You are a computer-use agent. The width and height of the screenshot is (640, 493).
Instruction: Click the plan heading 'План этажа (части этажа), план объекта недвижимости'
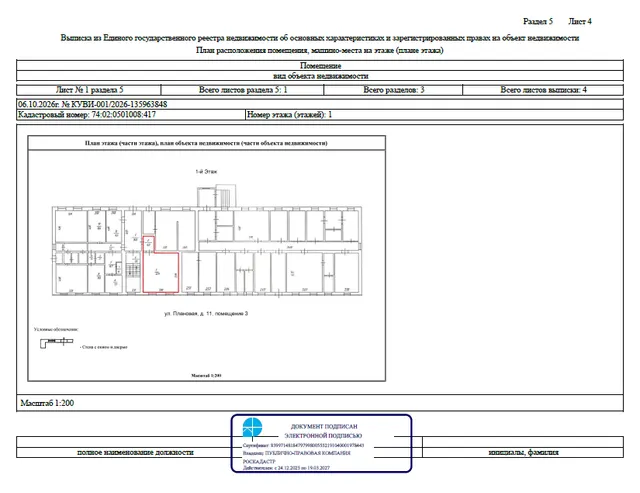[206, 143]
